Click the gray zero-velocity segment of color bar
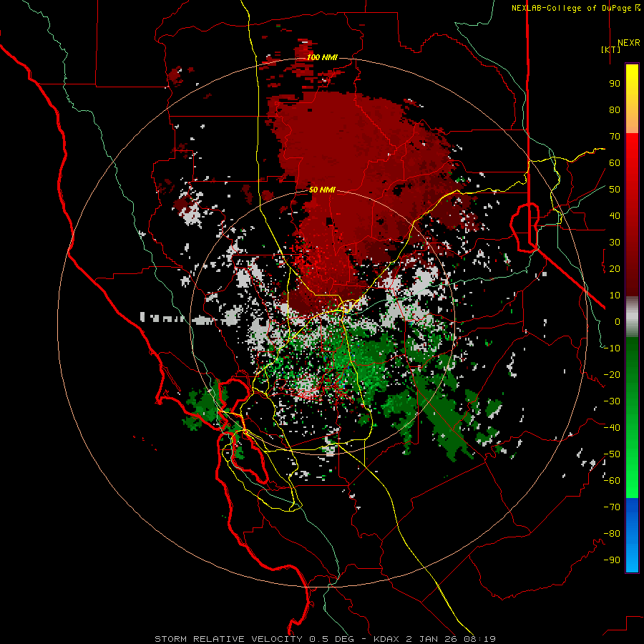644x644 pixels. (632, 317)
